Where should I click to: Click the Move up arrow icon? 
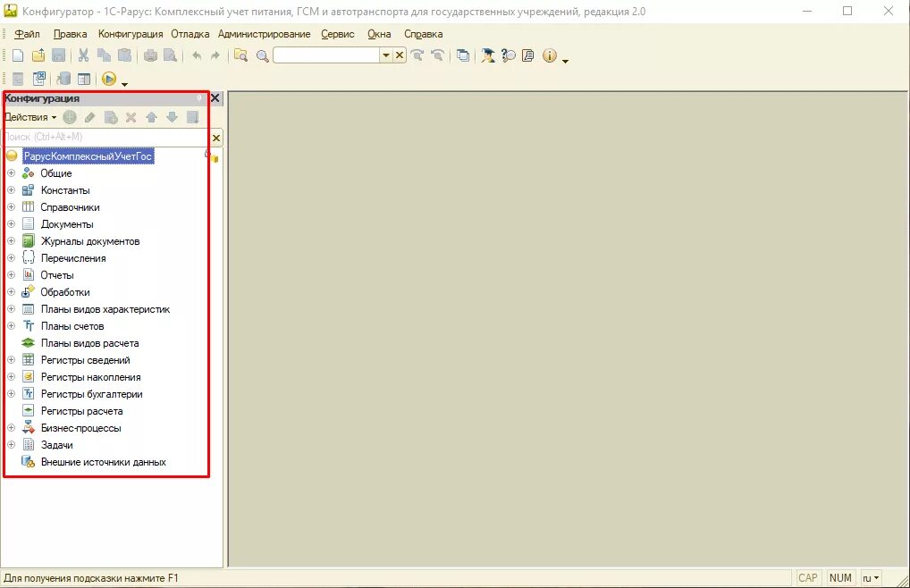point(151,118)
